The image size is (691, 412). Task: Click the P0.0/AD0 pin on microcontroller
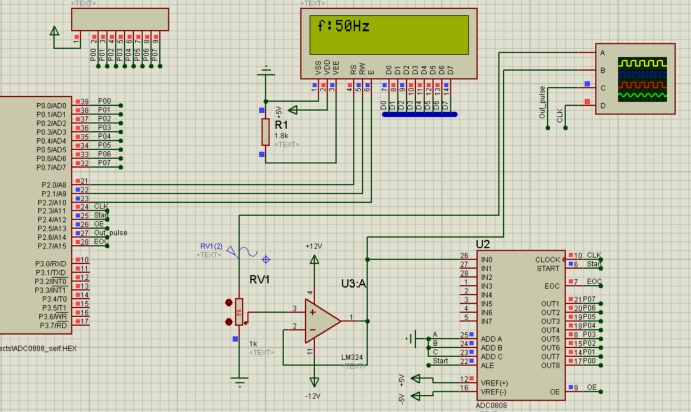(51, 106)
